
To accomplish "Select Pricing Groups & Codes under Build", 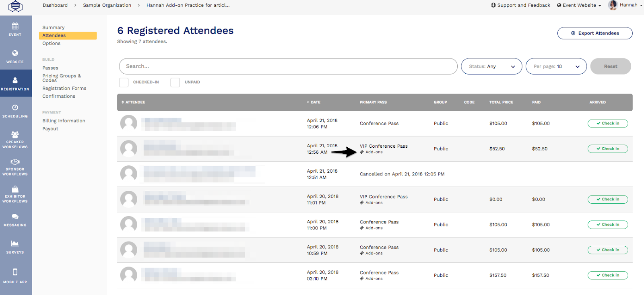I will pos(61,78).
